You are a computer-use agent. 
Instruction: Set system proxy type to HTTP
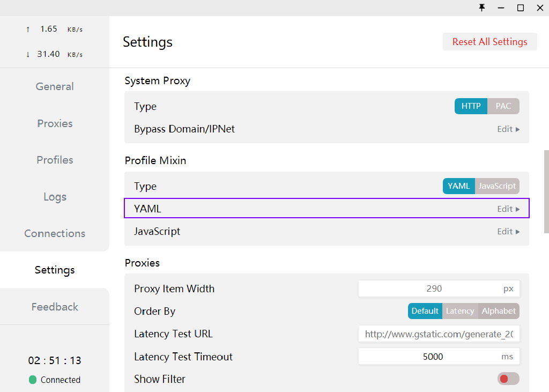(x=471, y=106)
